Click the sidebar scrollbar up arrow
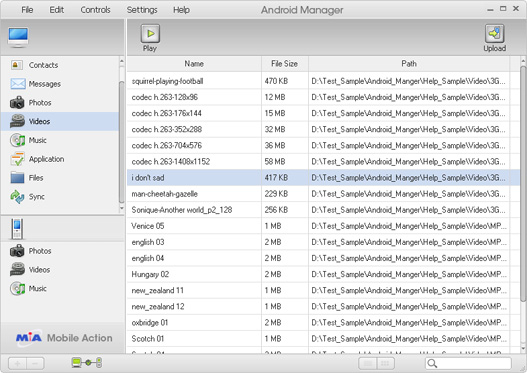 pyautogui.click(x=122, y=61)
